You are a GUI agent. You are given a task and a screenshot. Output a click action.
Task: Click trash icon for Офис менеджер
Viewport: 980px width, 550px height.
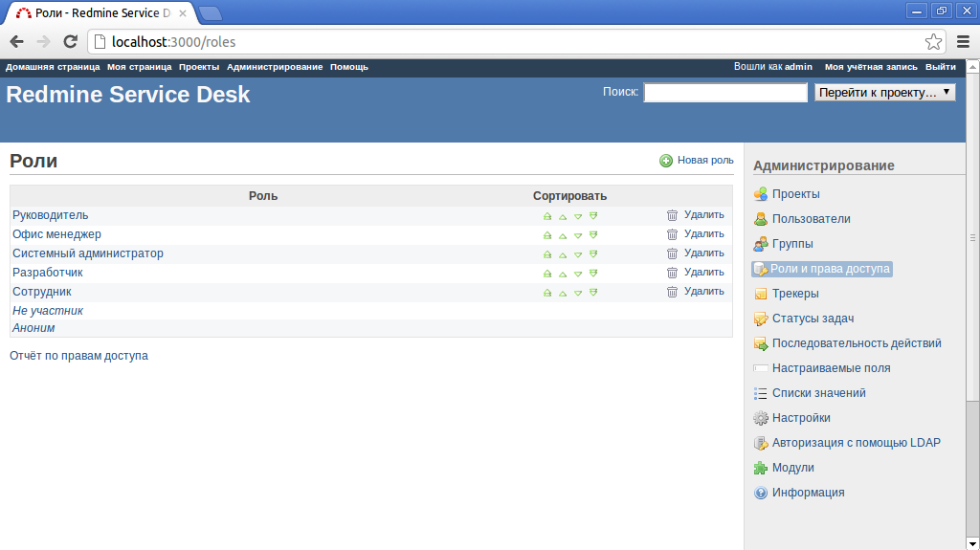[672, 234]
